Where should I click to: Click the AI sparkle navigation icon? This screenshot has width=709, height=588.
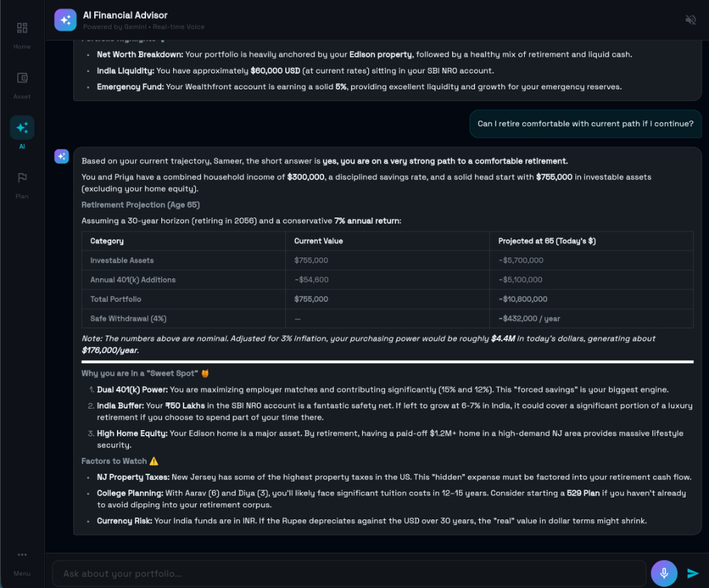point(21,127)
